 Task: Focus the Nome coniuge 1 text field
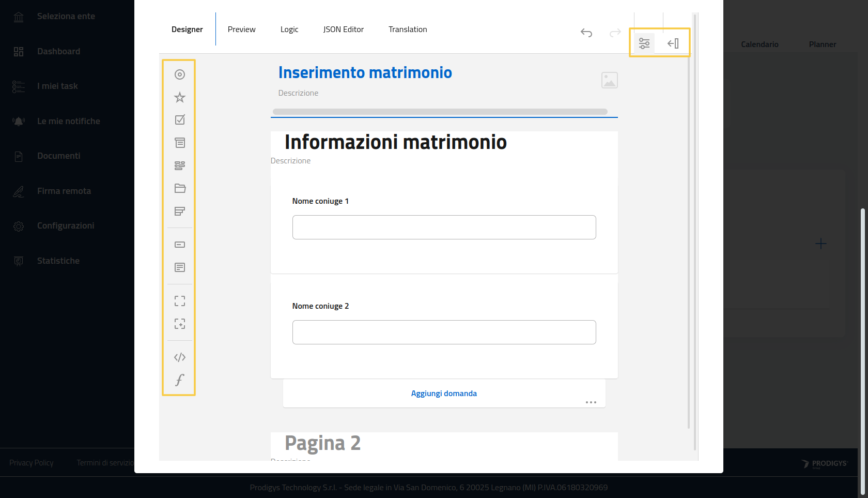click(x=444, y=228)
